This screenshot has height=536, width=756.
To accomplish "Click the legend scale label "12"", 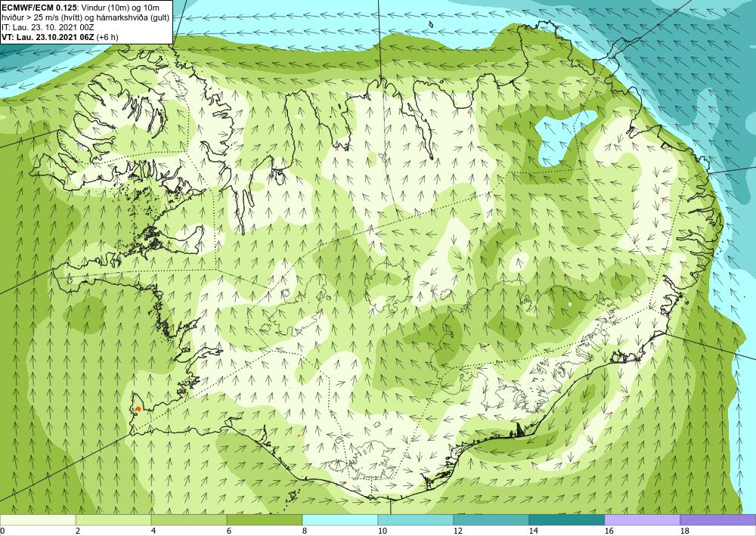I will (x=458, y=531).
